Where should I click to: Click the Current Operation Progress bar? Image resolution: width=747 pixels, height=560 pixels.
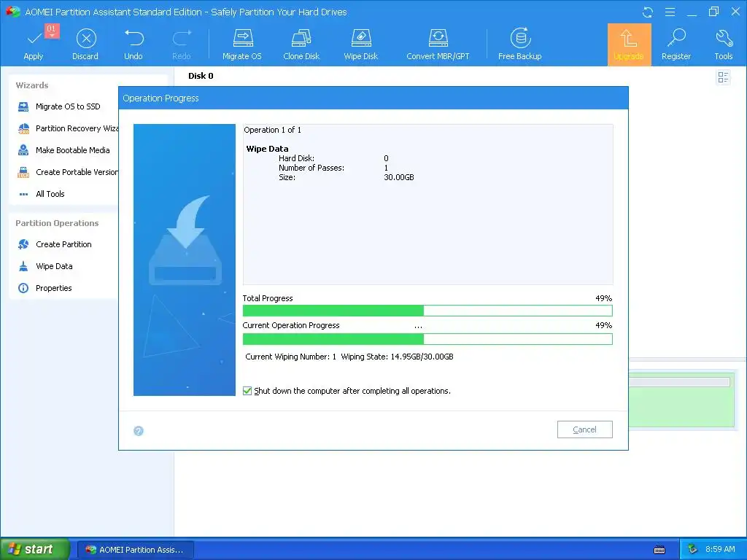pos(427,339)
